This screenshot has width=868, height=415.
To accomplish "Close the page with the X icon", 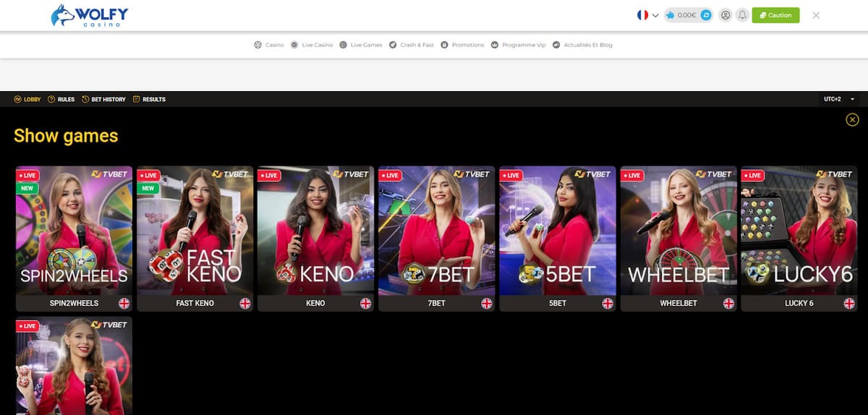I will pyautogui.click(x=816, y=15).
